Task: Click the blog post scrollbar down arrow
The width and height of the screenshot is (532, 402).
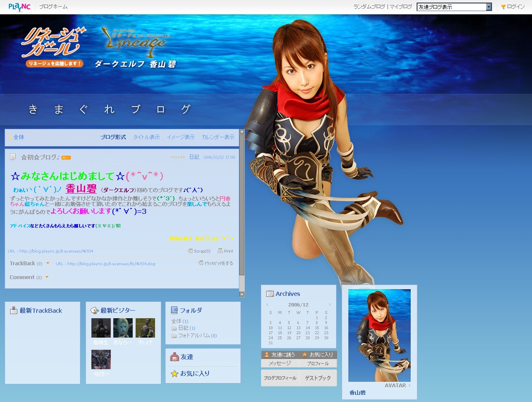Action: click(242, 294)
